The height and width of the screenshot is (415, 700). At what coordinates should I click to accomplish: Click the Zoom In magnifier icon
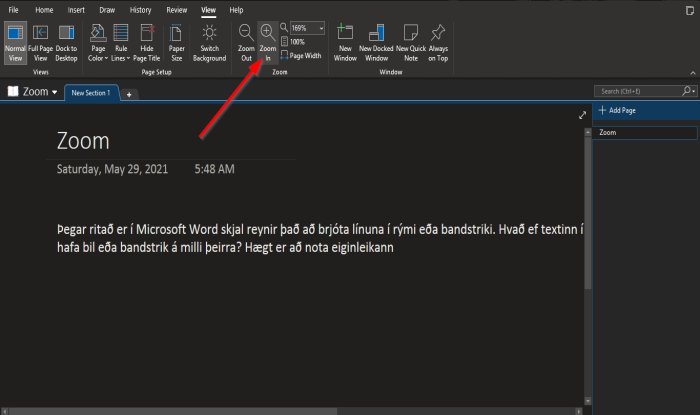click(267, 33)
